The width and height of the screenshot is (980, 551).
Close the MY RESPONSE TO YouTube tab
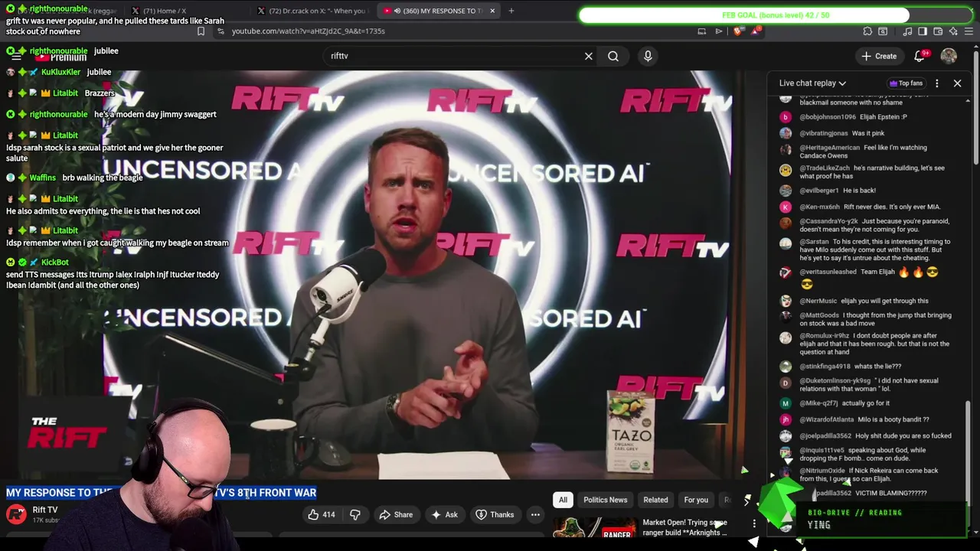(x=492, y=11)
